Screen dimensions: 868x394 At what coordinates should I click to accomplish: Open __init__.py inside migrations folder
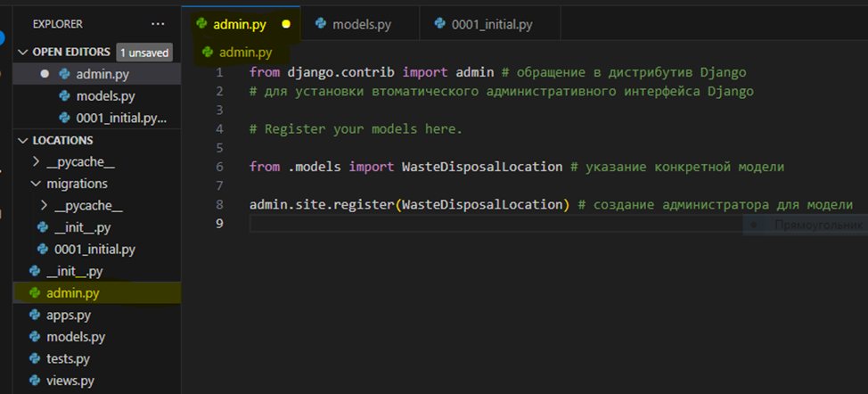coord(84,227)
